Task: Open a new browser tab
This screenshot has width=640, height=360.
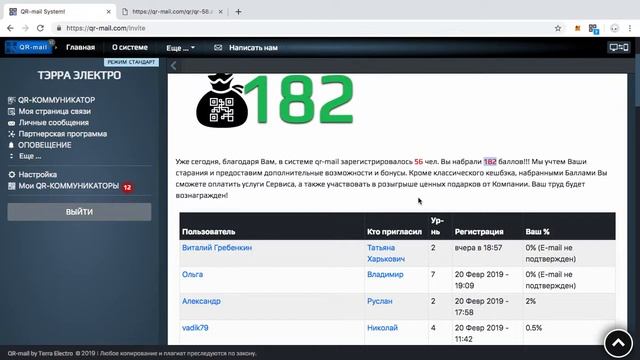Action: [238, 12]
